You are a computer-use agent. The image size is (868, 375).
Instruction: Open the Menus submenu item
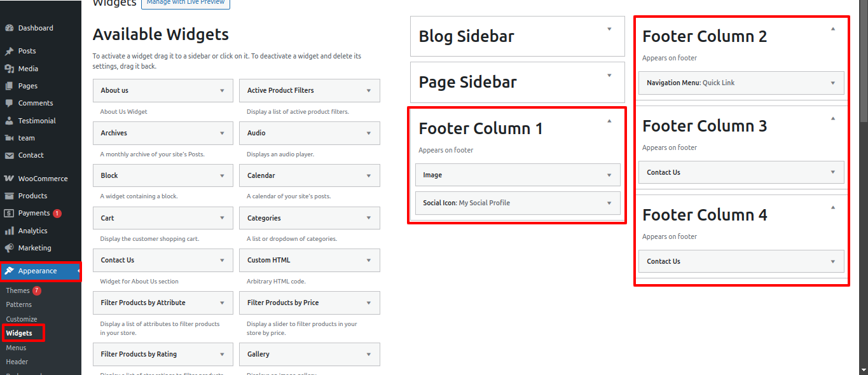[x=17, y=348]
